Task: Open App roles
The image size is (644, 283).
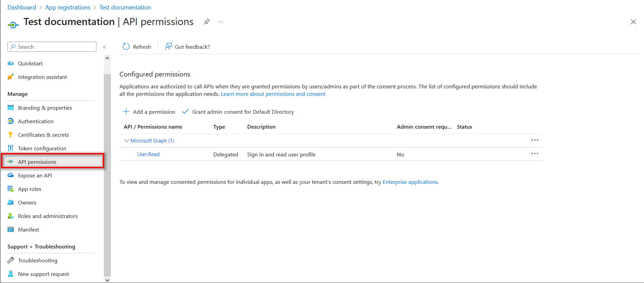Action: coord(29,189)
